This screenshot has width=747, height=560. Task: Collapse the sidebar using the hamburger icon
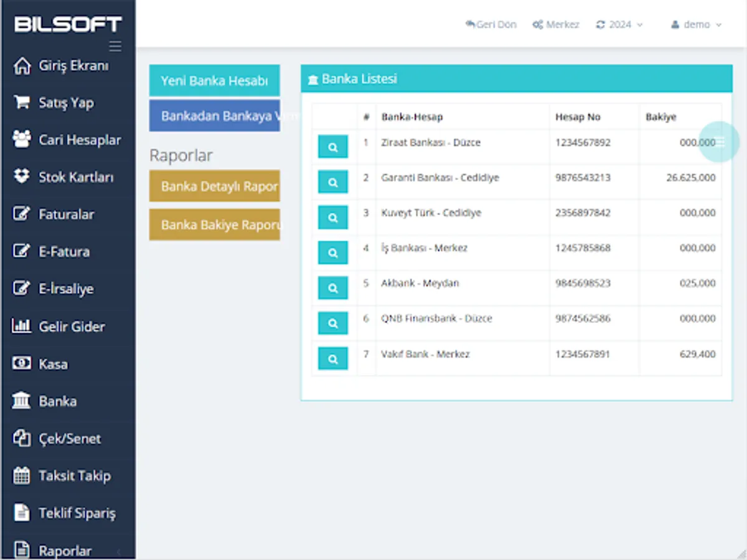coord(115,46)
